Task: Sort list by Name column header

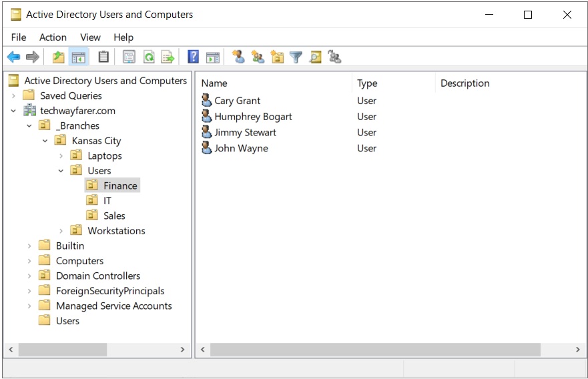Action: point(214,83)
